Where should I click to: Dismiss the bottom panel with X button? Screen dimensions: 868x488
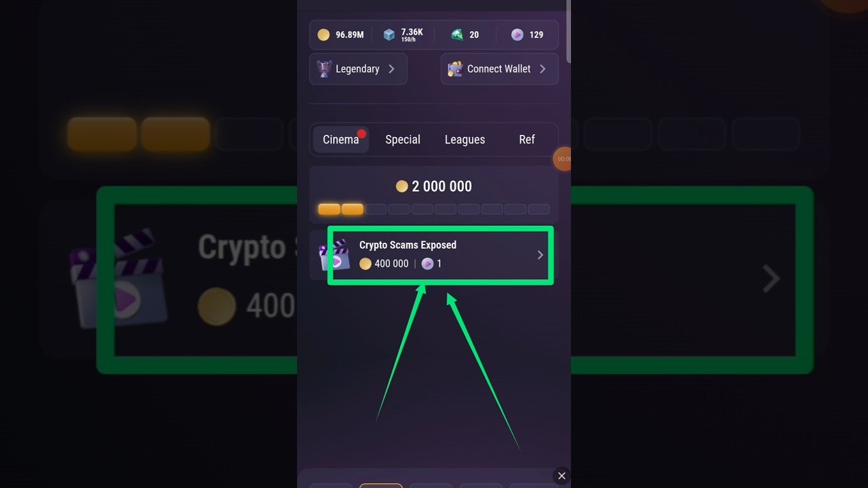tap(561, 476)
